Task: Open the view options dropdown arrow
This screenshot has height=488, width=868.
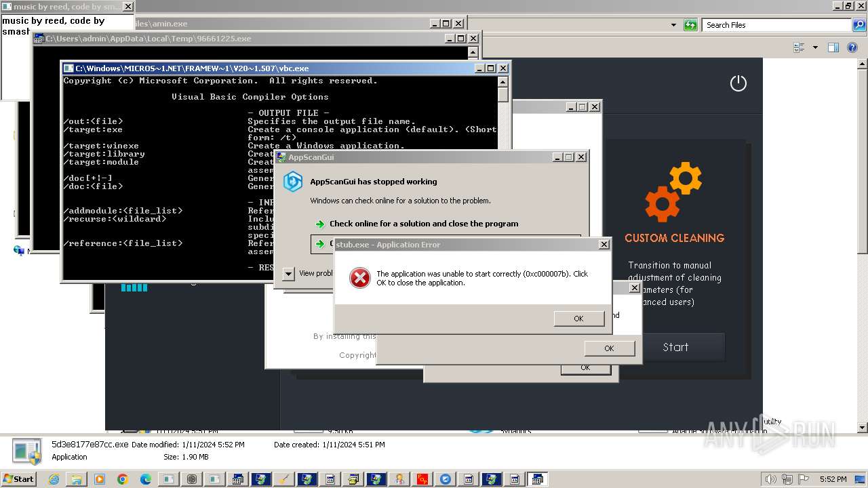Action: pos(815,47)
